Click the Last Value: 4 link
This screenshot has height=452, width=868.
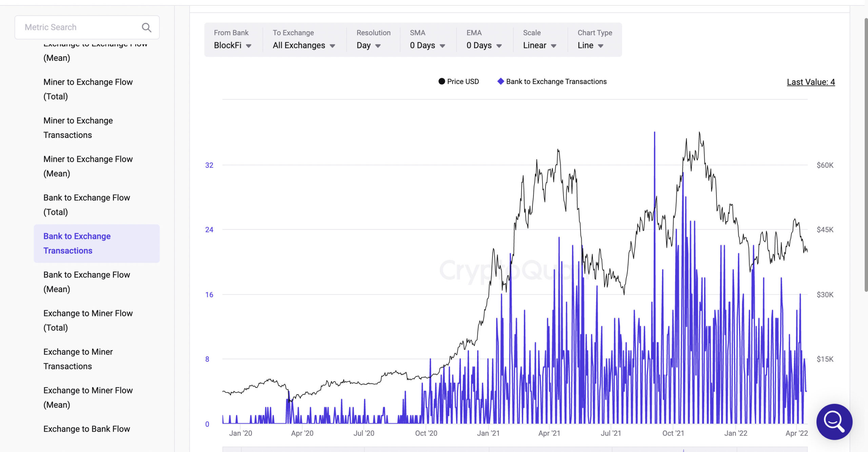click(x=811, y=82)
